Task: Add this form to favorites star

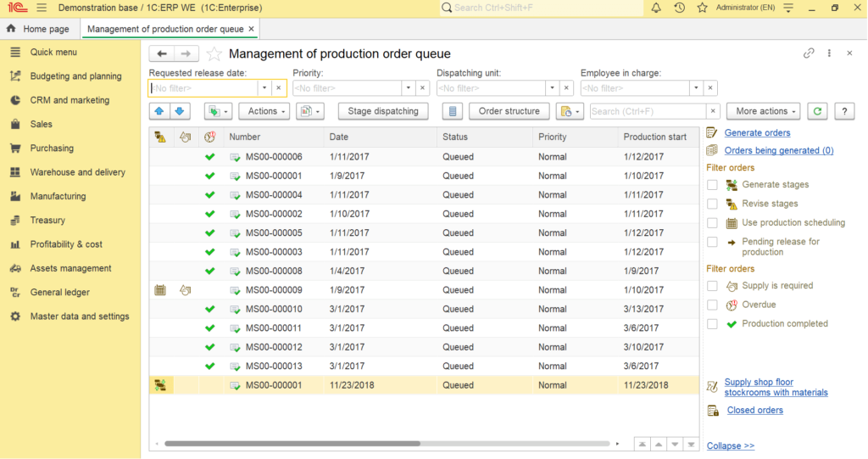Action: coord(214,53)
